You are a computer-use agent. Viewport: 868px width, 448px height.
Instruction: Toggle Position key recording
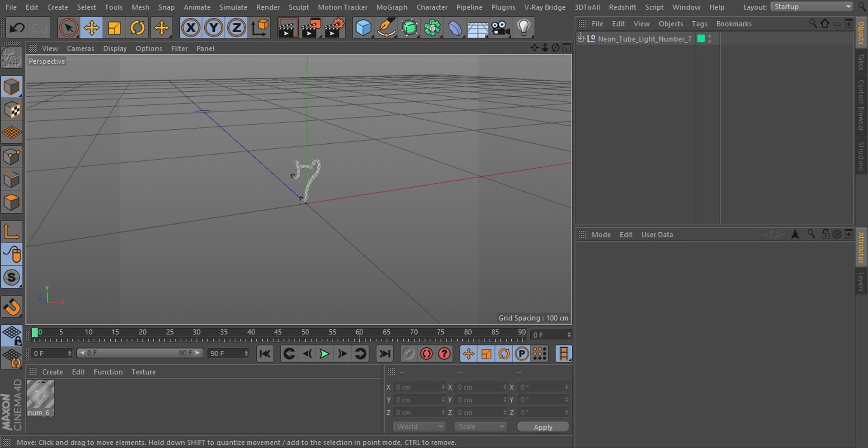468,354
